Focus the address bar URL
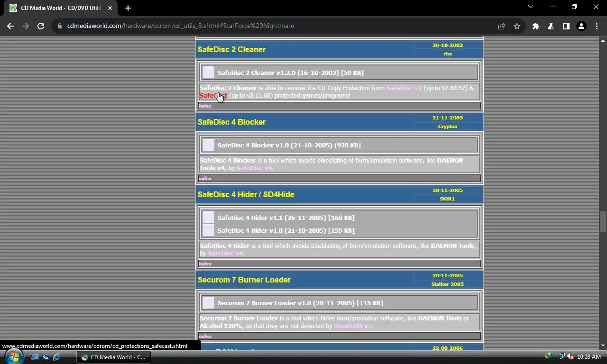 (180, 26)
